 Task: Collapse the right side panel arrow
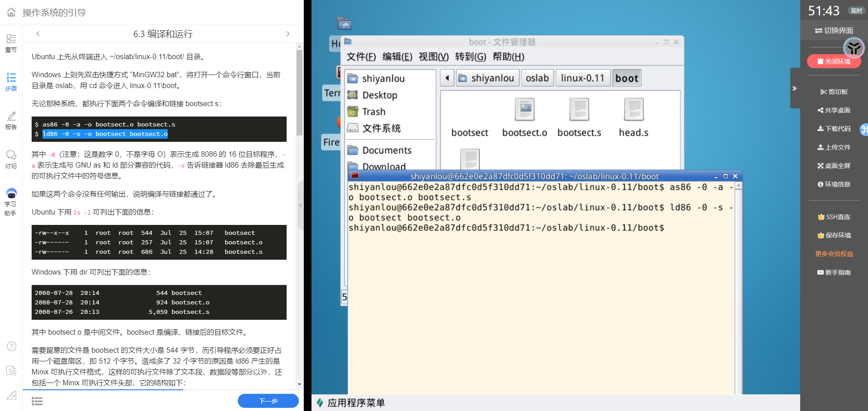pos(794,89)
